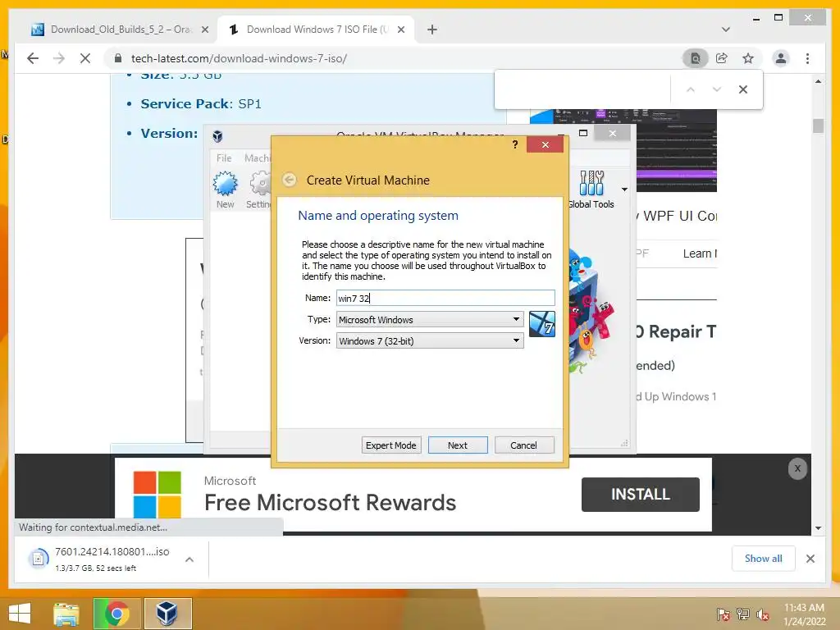
Task: Click Chrome in the taskbar
Action: tap(116, 614)
